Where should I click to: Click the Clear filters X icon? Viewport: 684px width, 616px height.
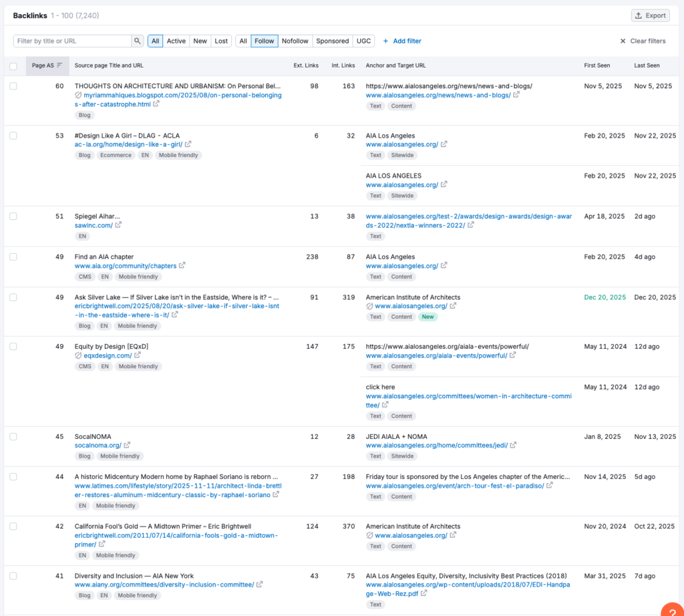coord(623,41)
